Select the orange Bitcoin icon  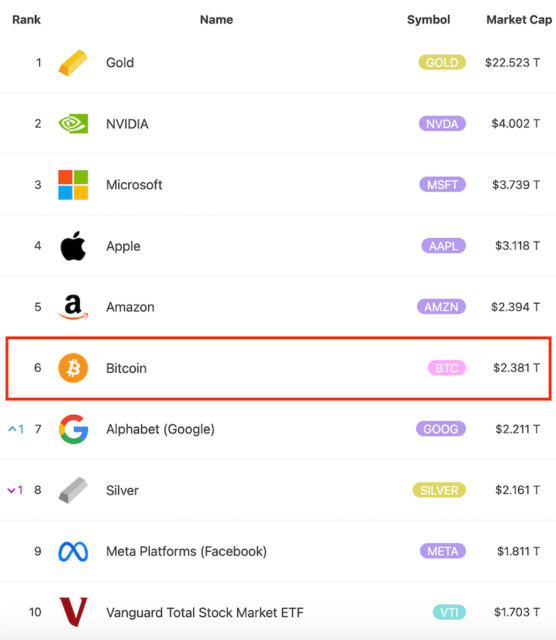tap(73, 368)
